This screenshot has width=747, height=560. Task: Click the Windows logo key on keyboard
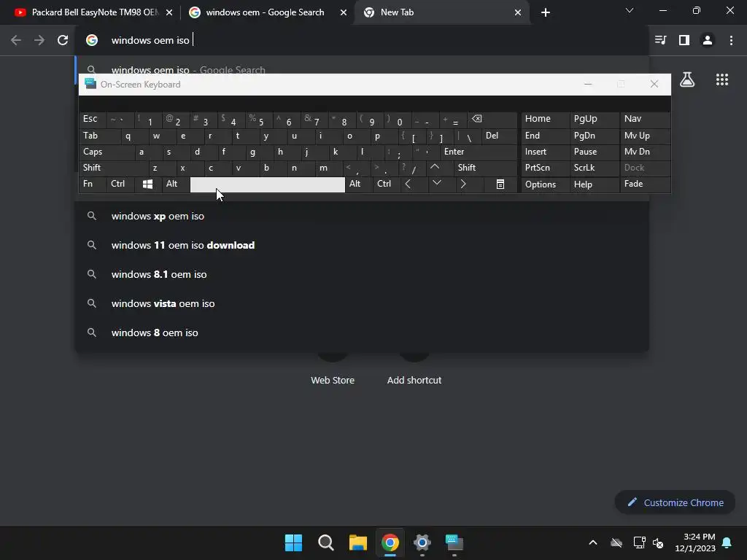click(x=147, y=184)
